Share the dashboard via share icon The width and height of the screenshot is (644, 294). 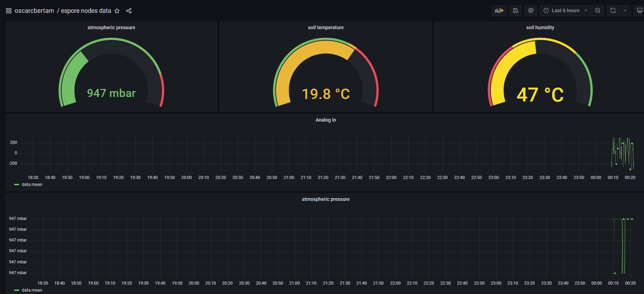click(129, 11)
